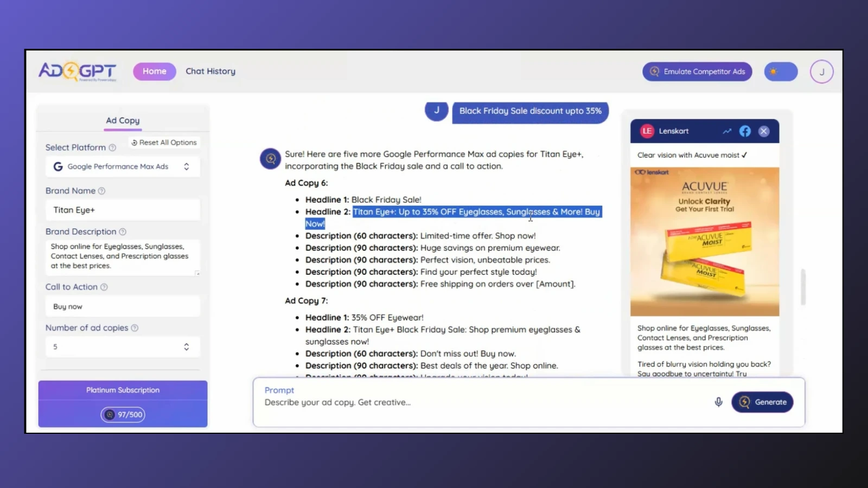
Task: Open the Home tab
Action: coord(155,71)
